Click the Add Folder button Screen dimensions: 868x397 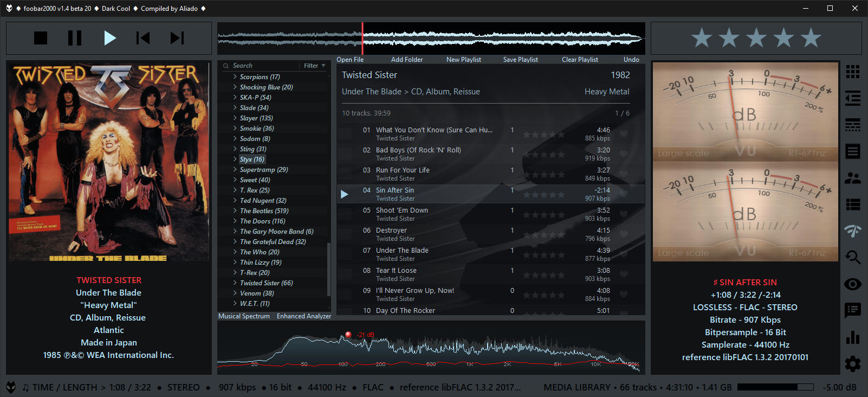click(x=407, y=60)
